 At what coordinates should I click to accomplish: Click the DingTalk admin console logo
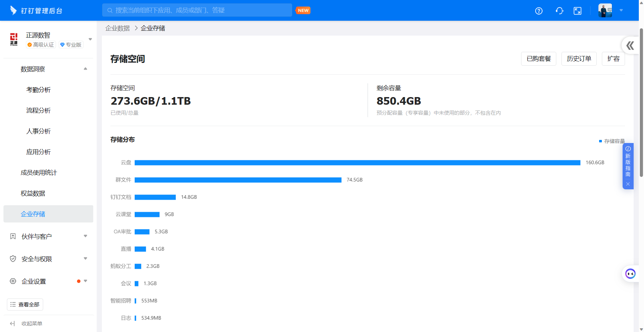36,10
